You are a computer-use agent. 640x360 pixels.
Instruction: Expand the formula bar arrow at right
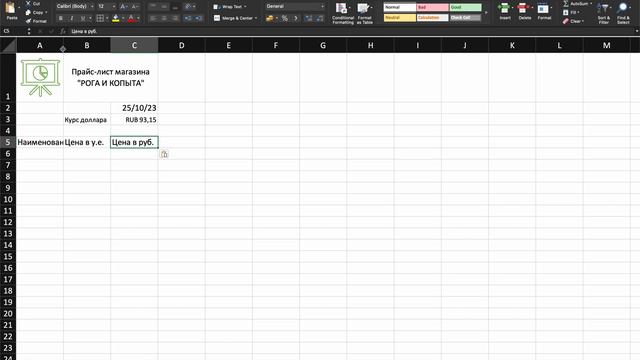636,31
